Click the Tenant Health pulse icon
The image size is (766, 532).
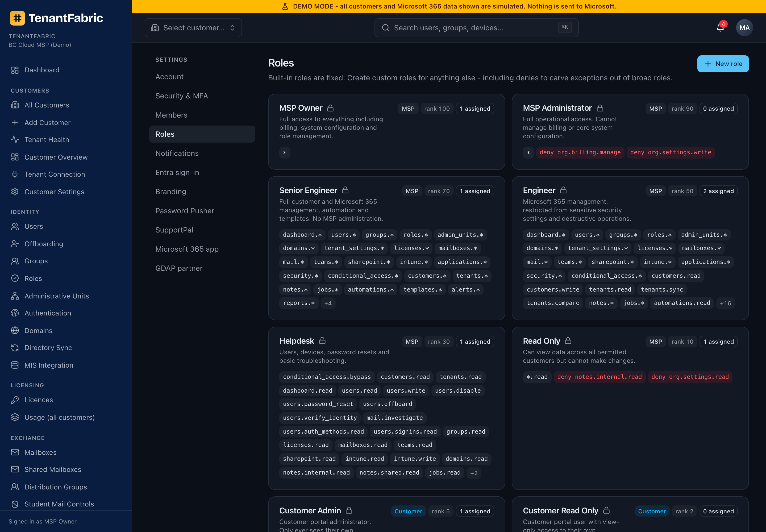[x=15, y=139]
